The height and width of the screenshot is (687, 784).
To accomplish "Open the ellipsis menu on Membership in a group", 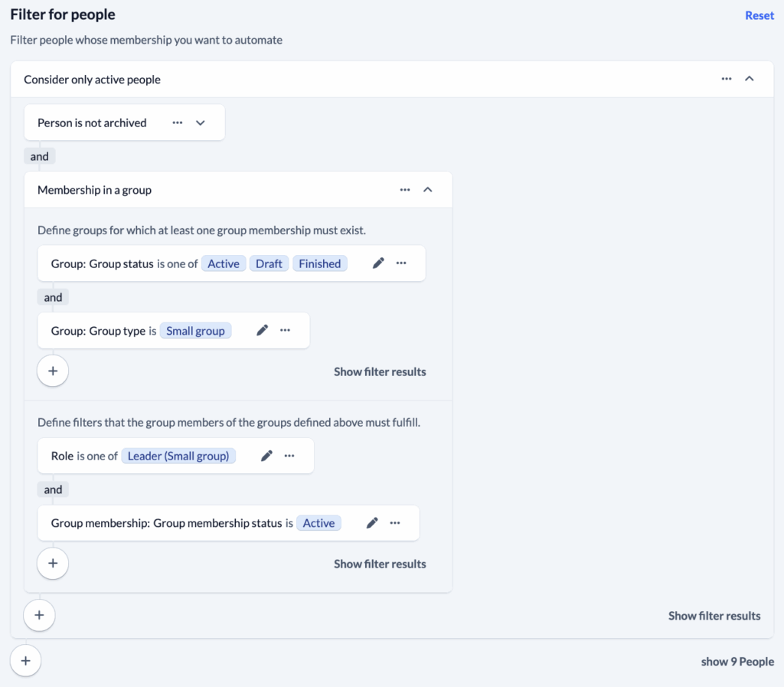I will coord(405,189).
